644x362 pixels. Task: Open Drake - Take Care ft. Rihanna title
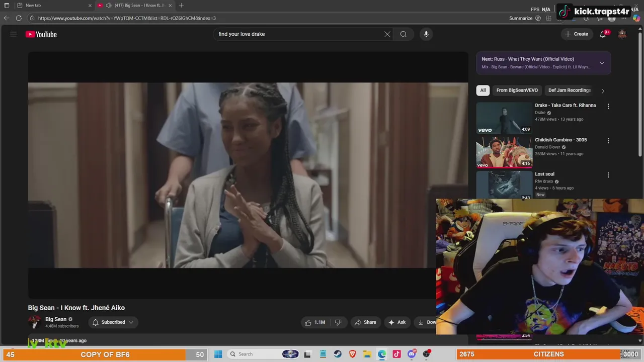(565, 106)
